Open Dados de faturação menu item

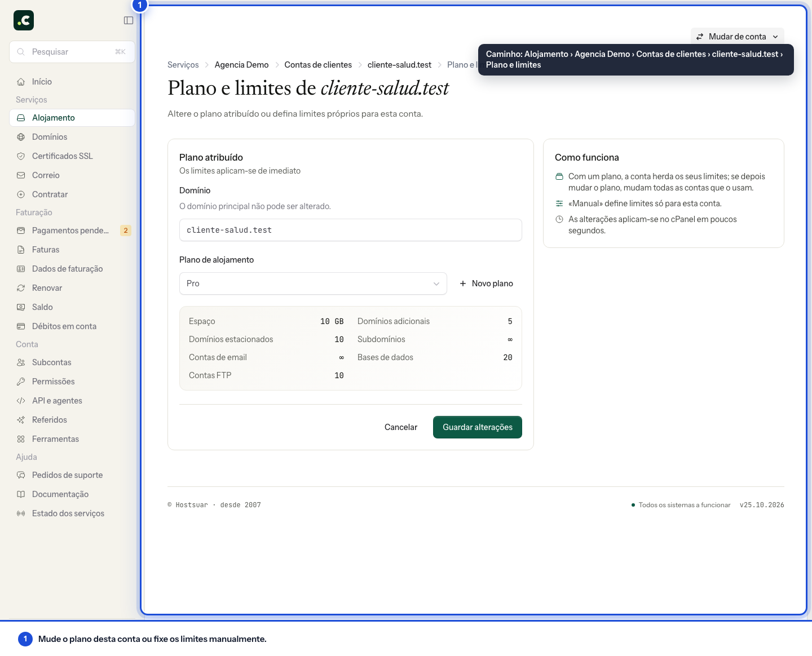72,269
